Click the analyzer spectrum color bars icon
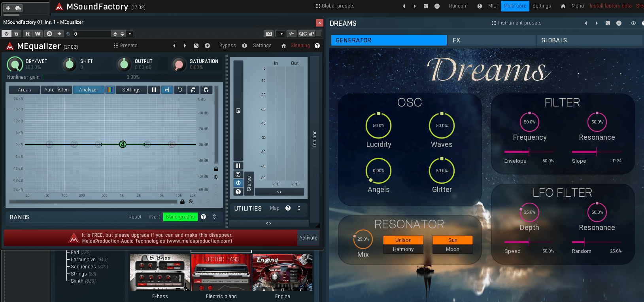The height and width of the screenshot is (302, 644). (110, 90)
